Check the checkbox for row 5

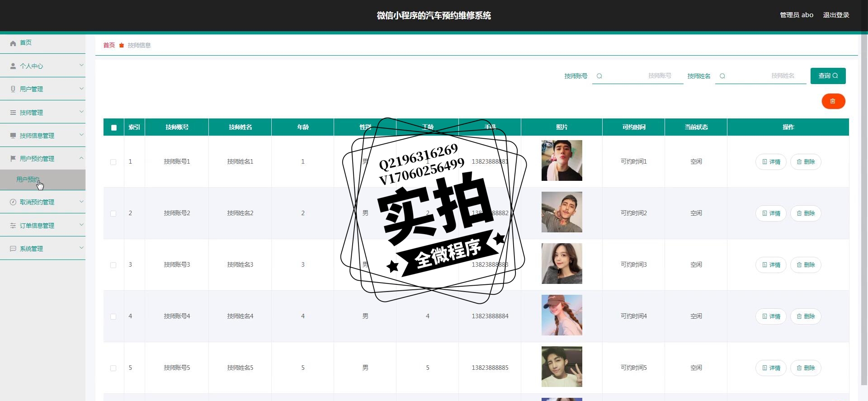(113, 368)
